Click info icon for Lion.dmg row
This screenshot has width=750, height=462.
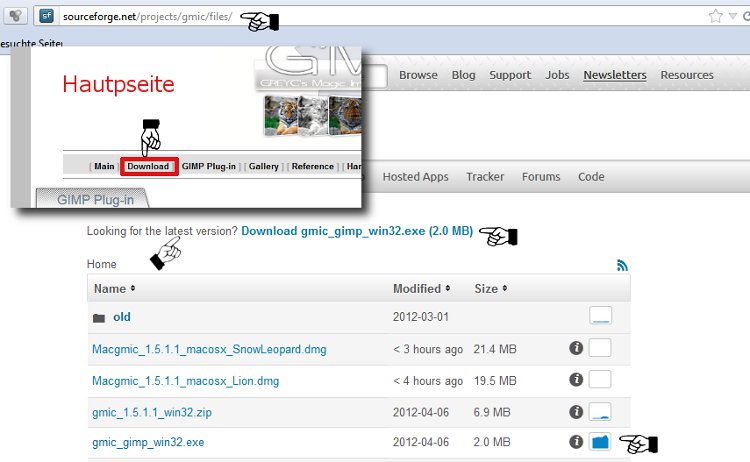coord(576,379)
